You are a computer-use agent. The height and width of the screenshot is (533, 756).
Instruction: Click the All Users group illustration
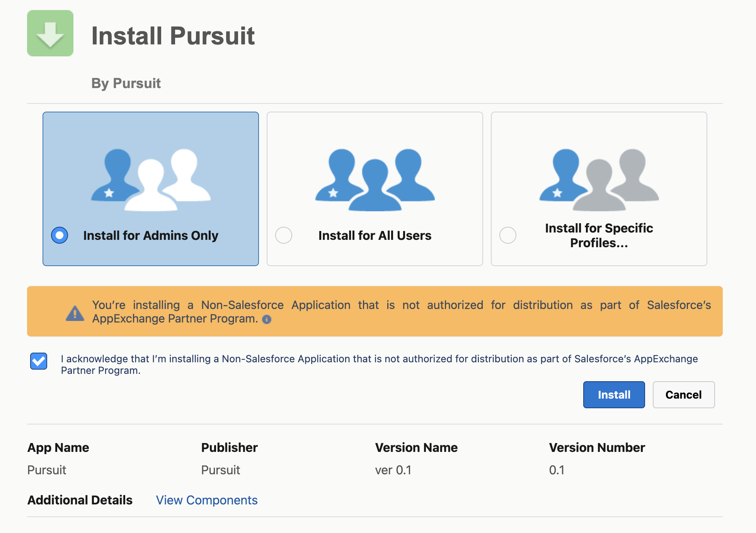(x=375, y=180)
